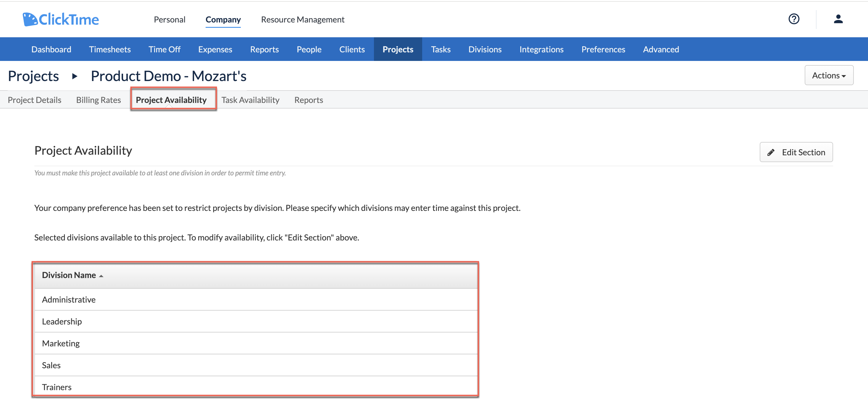Select the Sales division row
The width and height of the screenshot is (868, 407).
(256, 365)
